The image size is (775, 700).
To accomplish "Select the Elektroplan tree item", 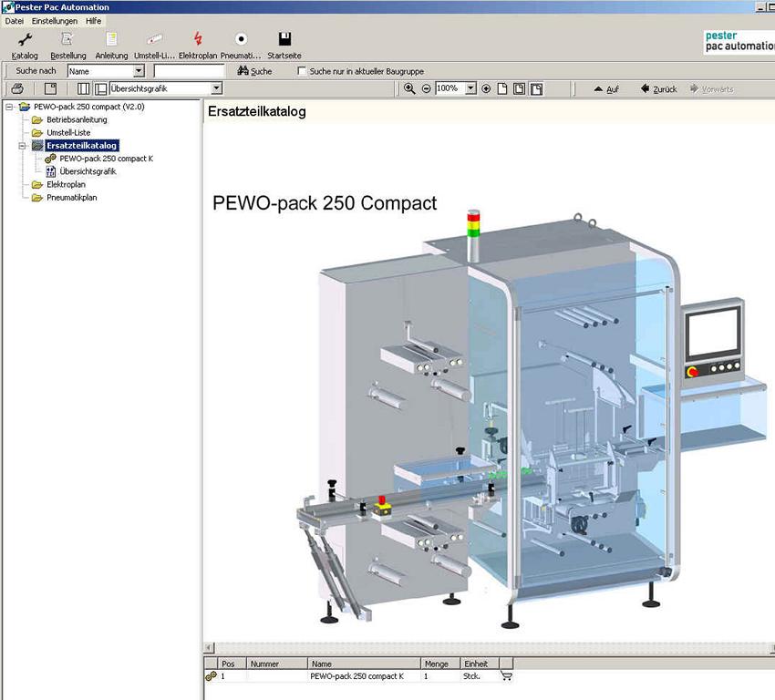I will point(67,184).
